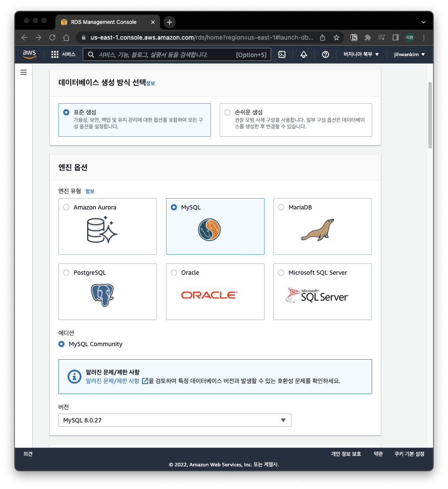Click the 버전 label
Viewport: 448px width, 489px height.
coord(63,407)
